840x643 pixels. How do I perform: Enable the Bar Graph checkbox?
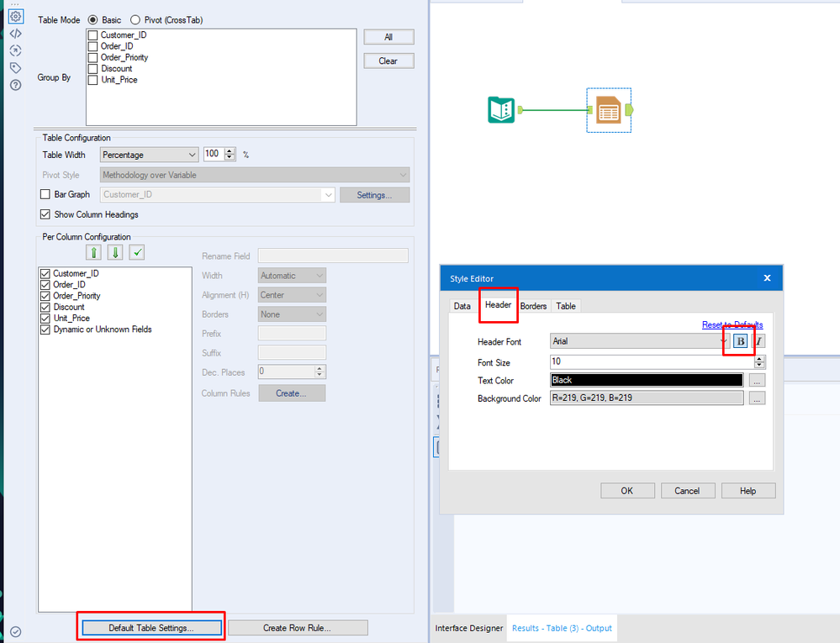click(x=45, y=194)
